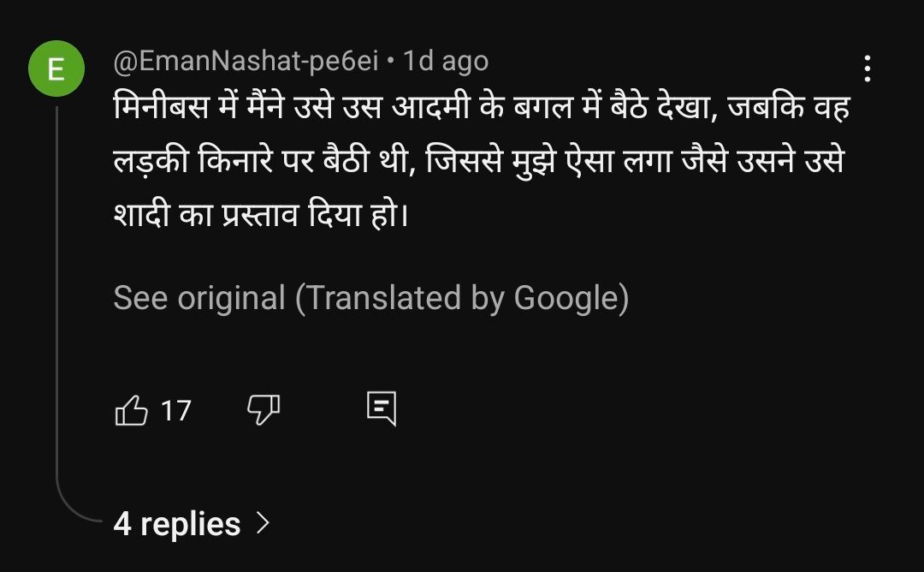
Task: Click the word "जबकि" in the comment
Action: (761, 110)
